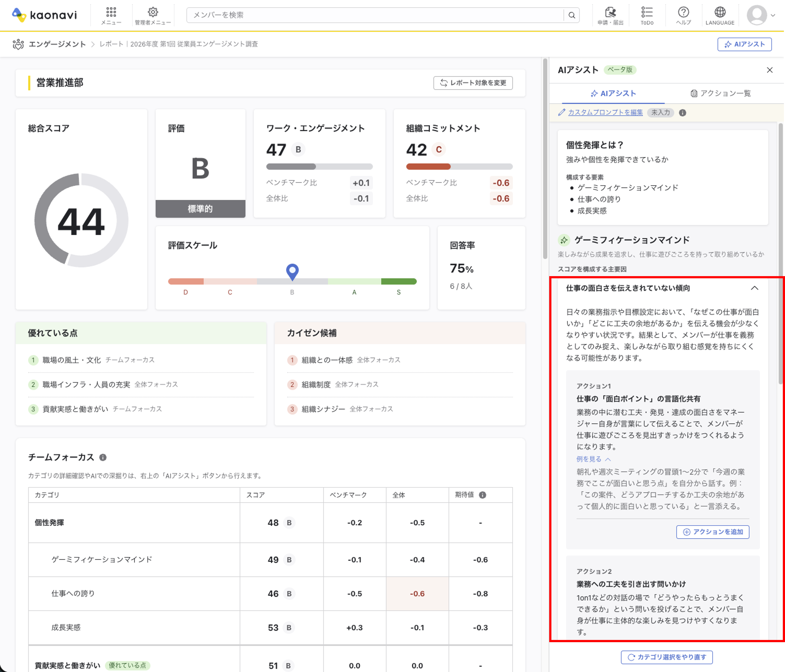Focus the メンバーを検索 search field
This screenshot has height=672, width=785.
click(x=375, y=15)
